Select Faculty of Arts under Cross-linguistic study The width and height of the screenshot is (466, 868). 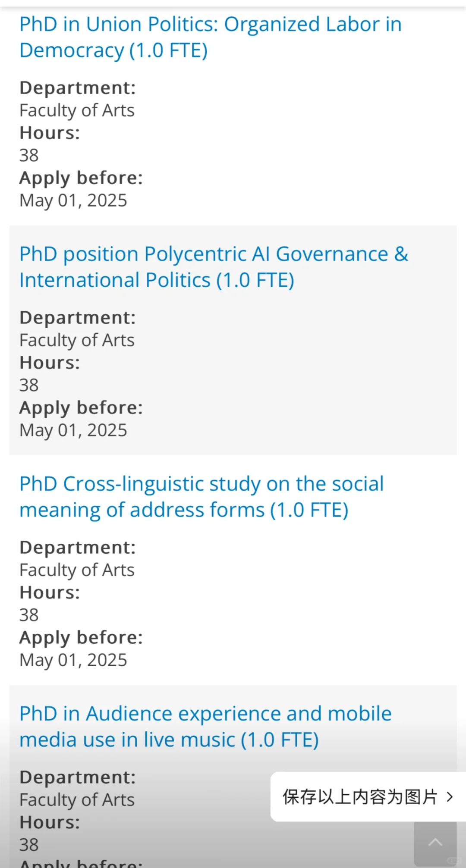(x=77, y=570)
